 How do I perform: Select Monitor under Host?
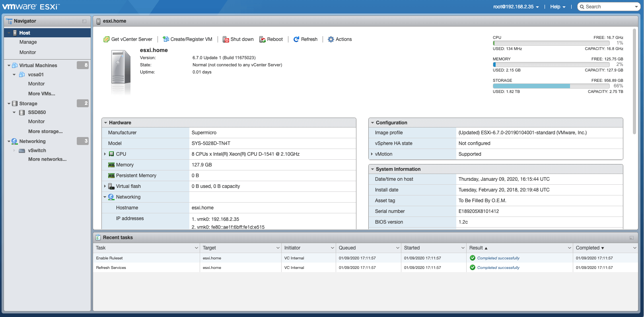pyautogui.click(x=28, y=52)
